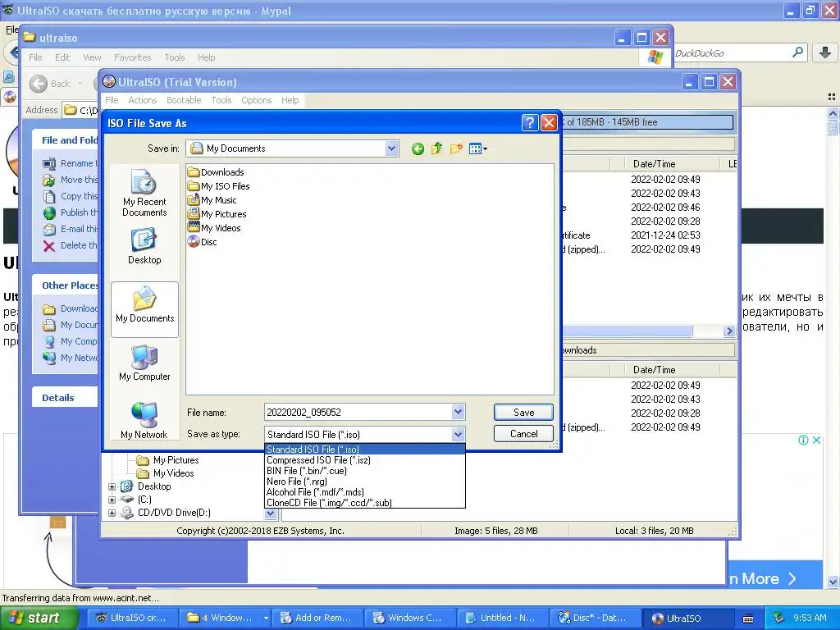Click the dialog Help question mark button
Image resolution: width=840 pixels, height=630 pixels.
pos(529,123)
